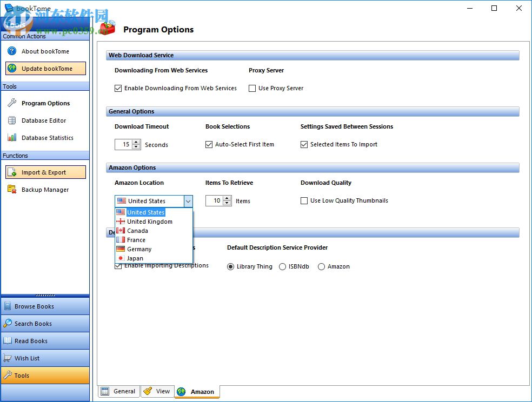The width and height of the screenshot is (532, 402).
Task: Toggle Enable Downloading From Web Services checkbox
Action: click(118, 89)
